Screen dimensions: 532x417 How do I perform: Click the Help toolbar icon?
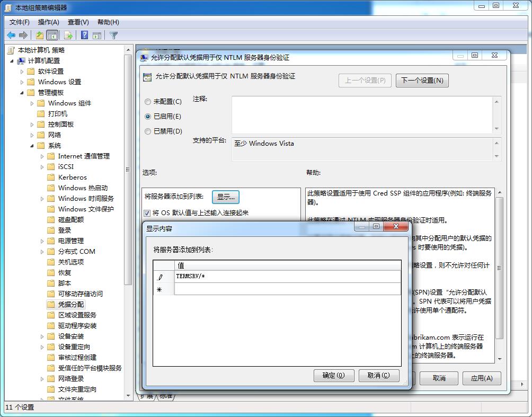coord(84,35)
